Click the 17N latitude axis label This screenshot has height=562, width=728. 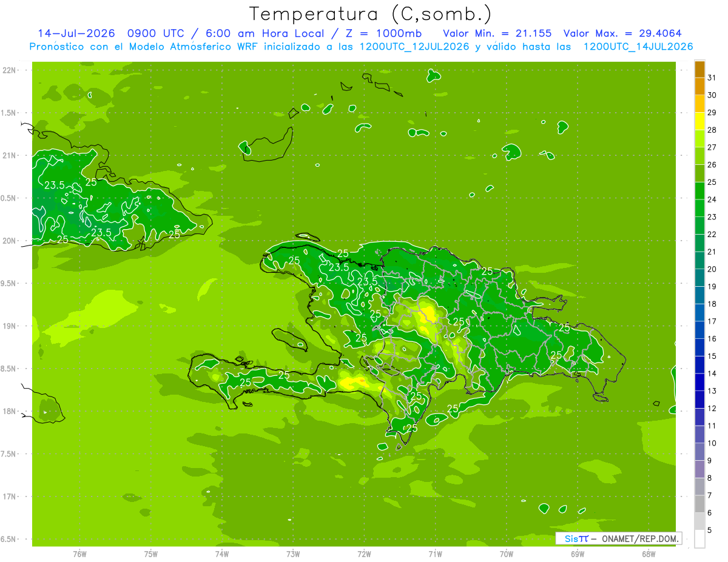10,497
